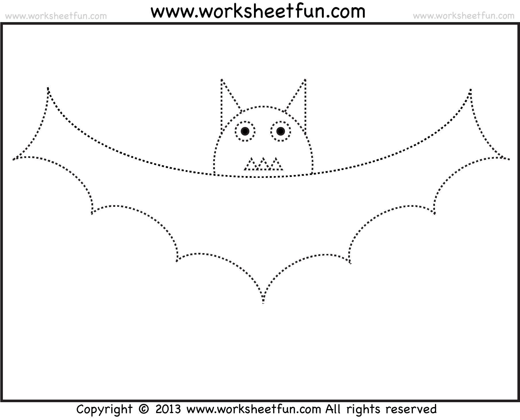This screenshot has height=420, width=520.
Task: Click the top tip of left wing
Action: pyautogui.click(x=48, y=88)
